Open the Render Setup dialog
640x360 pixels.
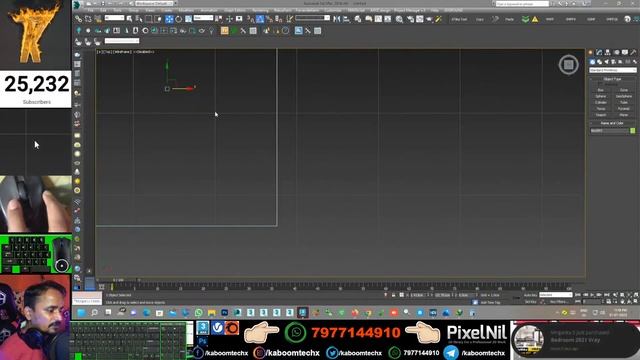tap(410, 19)
